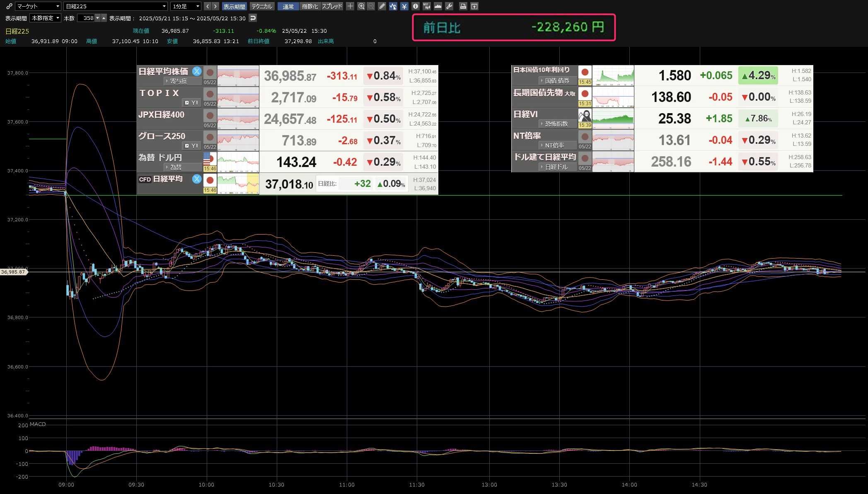
Task: Click the TOPIX mini chart thumbnail
Action: (x=238, y=97)
